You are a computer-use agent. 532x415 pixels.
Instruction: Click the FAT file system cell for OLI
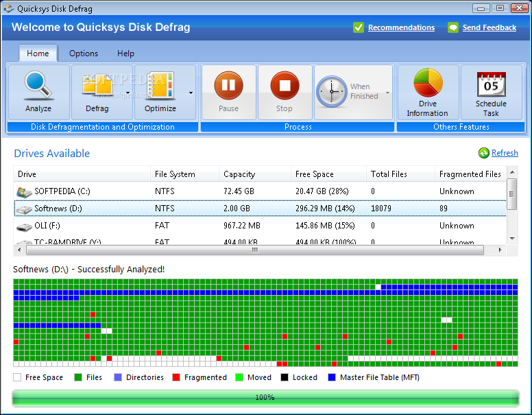pos(162,226)
